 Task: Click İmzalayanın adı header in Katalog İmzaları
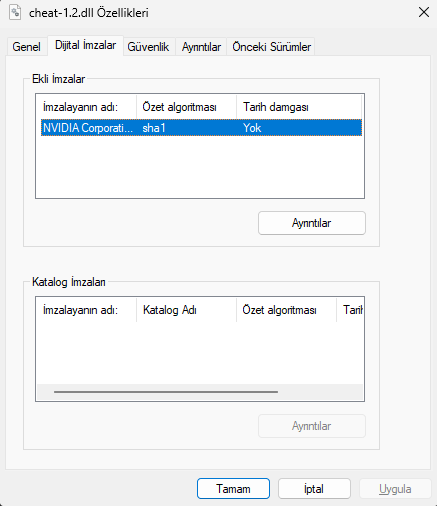click(86, 310)
